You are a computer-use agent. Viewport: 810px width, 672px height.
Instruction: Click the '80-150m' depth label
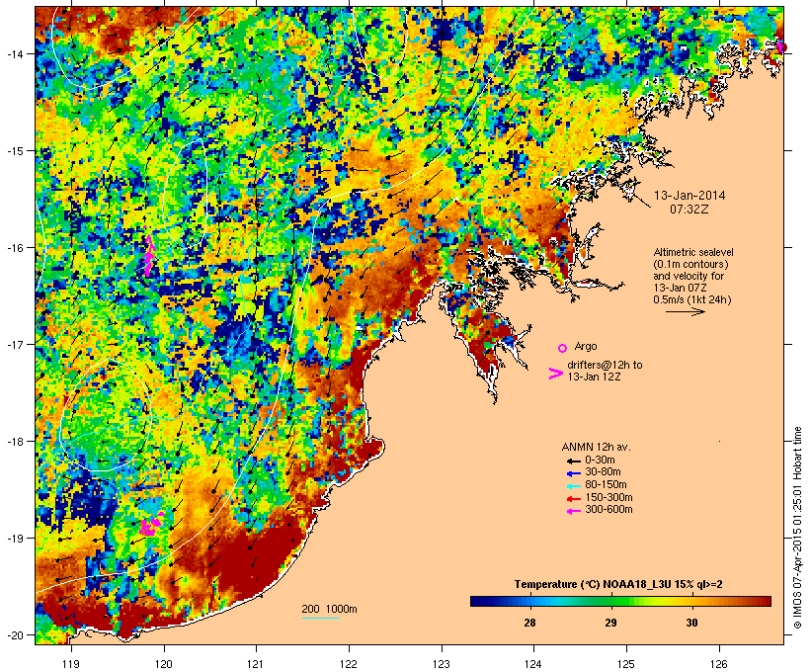click(x=606, y=485)
